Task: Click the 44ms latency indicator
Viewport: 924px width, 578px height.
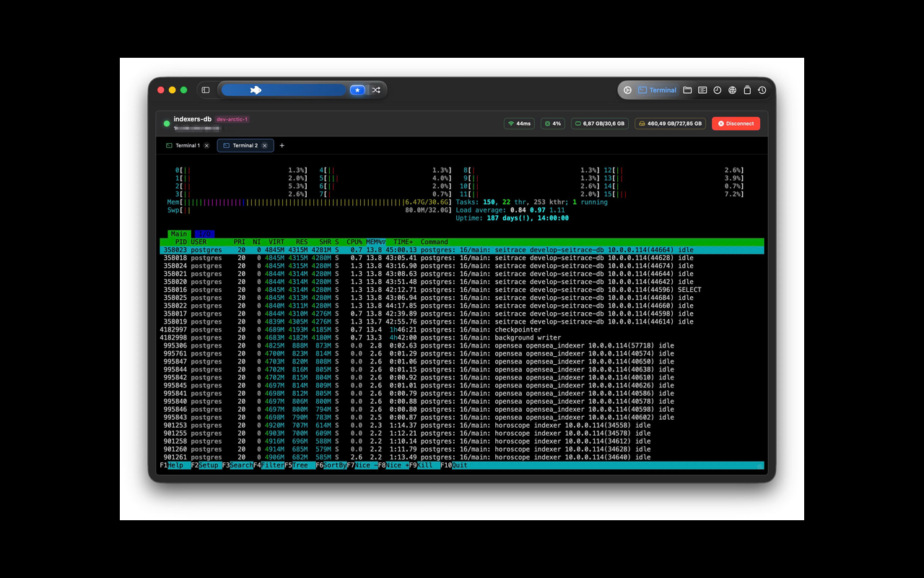Action: point(520,124)
